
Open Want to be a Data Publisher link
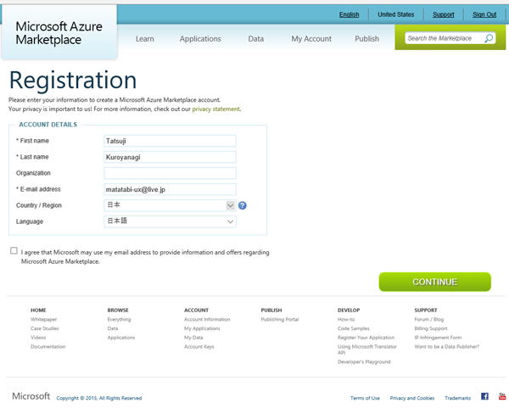coord(447,347)
